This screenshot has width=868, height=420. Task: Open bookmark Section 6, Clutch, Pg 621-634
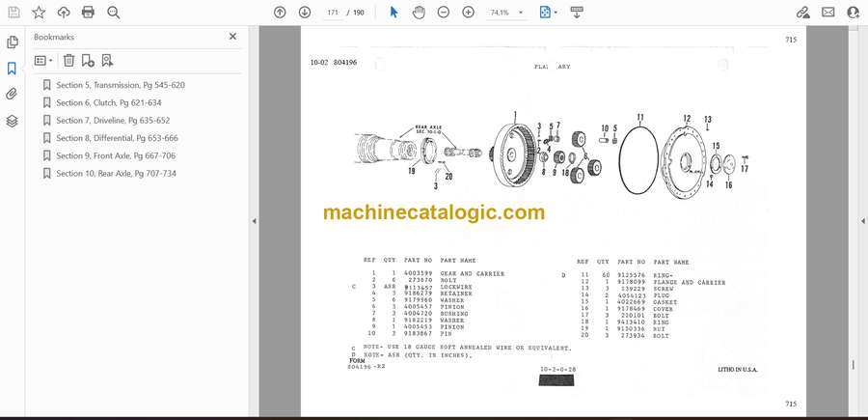(109, 102)
